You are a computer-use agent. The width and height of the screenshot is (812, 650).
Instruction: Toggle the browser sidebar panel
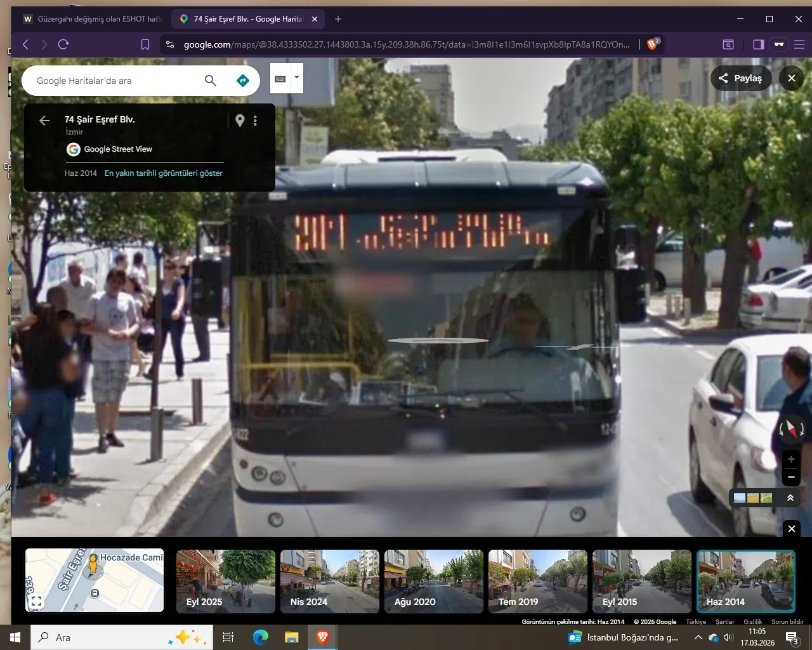coord(758,44)
